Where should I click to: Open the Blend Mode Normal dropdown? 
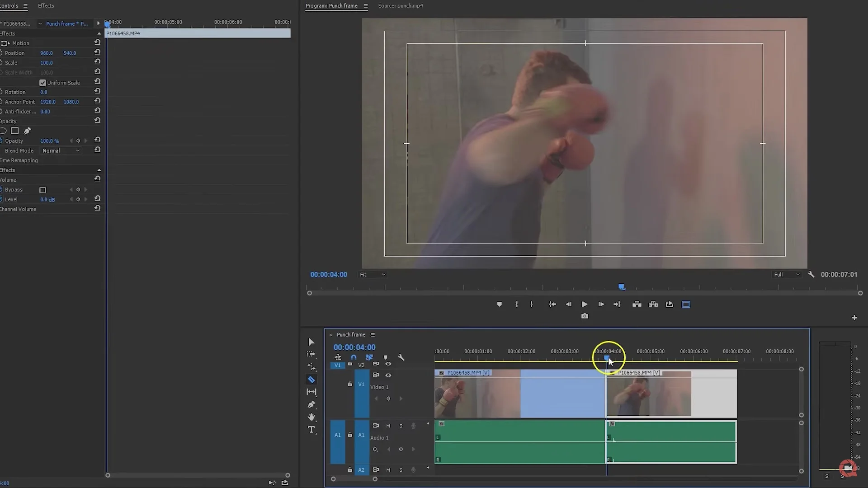pos(61,150)
